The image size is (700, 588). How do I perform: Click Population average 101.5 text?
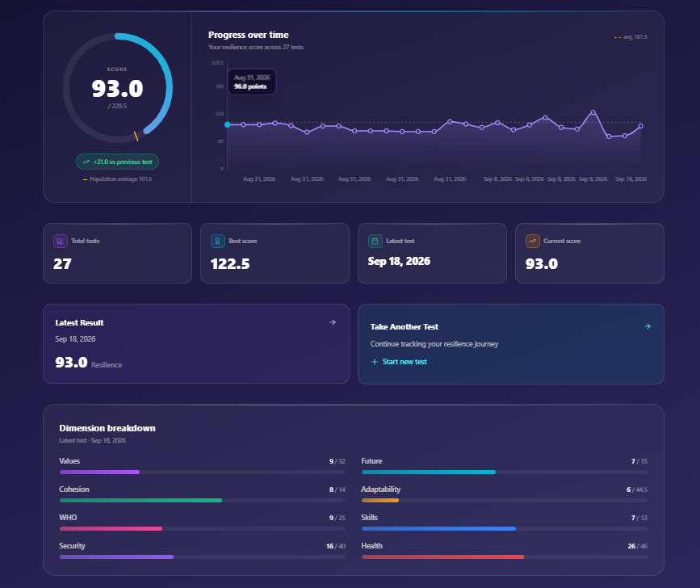(120, 179)
